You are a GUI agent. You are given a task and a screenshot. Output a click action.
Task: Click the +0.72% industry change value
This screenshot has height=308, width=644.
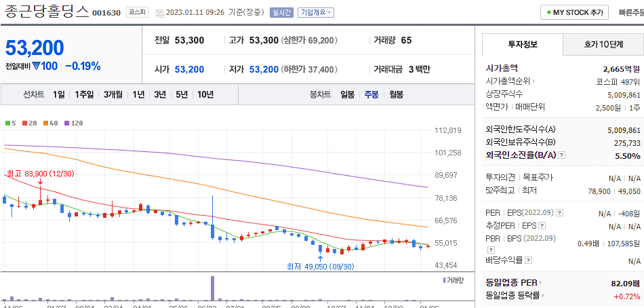(x=627, y=296)
